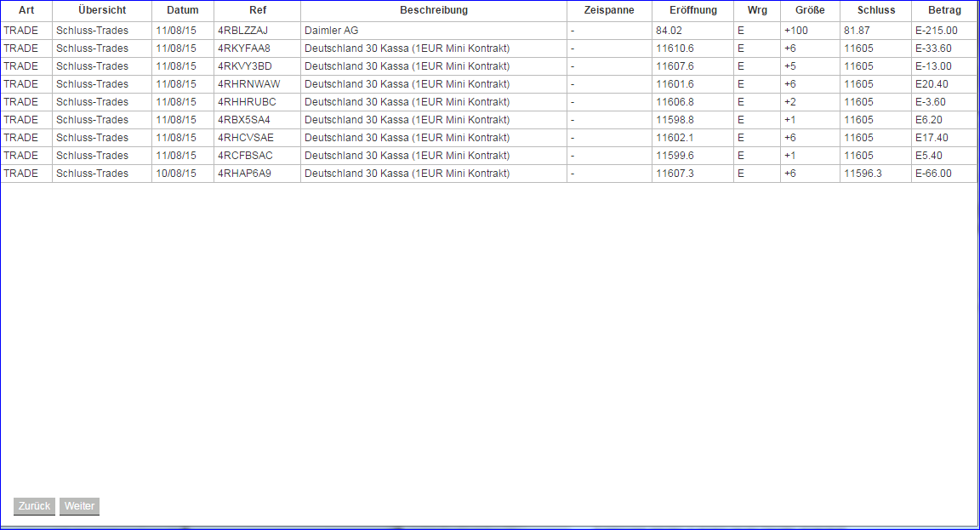
Task: Open trade reference 4RKYFAA8
Action: pos(247,48)
